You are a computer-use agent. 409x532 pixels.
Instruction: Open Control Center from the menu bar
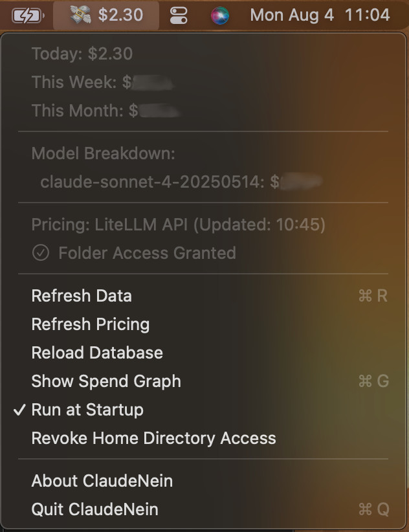point(178,15)
